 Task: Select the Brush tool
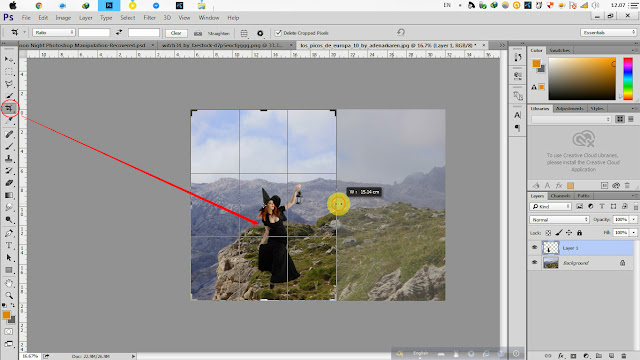tap(9, 147)
